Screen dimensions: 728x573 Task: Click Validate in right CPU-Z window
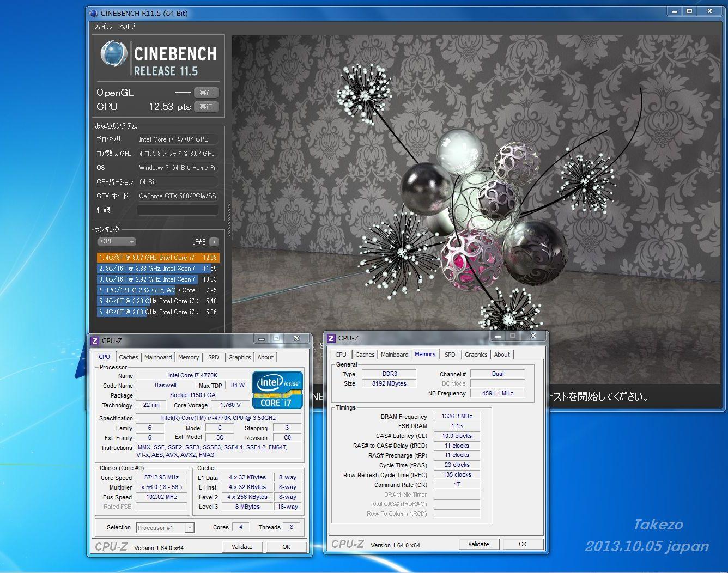tap(479, 544)
